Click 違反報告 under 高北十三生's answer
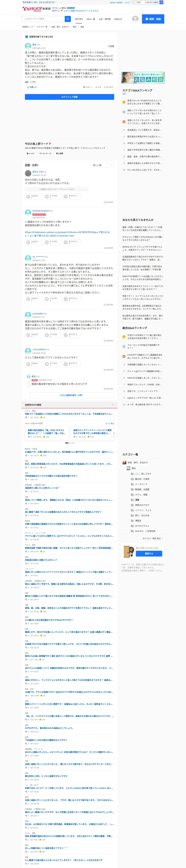The image size is (186, 868). [x=108, y=203]
